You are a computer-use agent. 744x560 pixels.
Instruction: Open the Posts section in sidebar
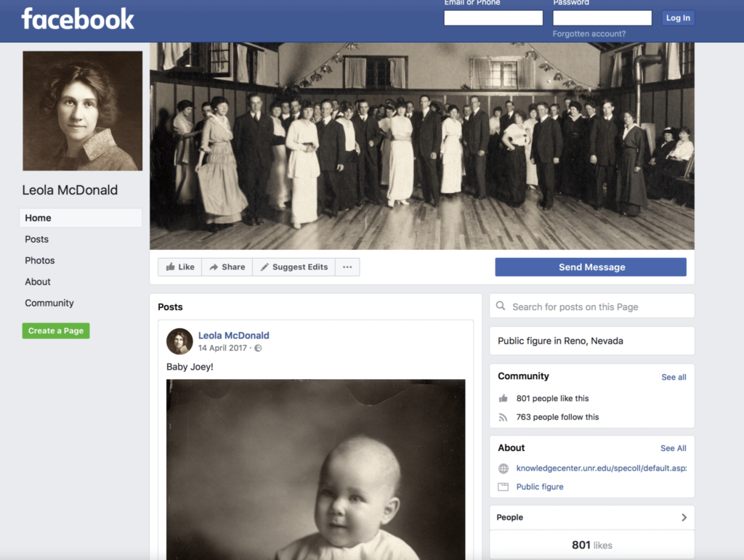pyautogui.click(x=36, y=239)
